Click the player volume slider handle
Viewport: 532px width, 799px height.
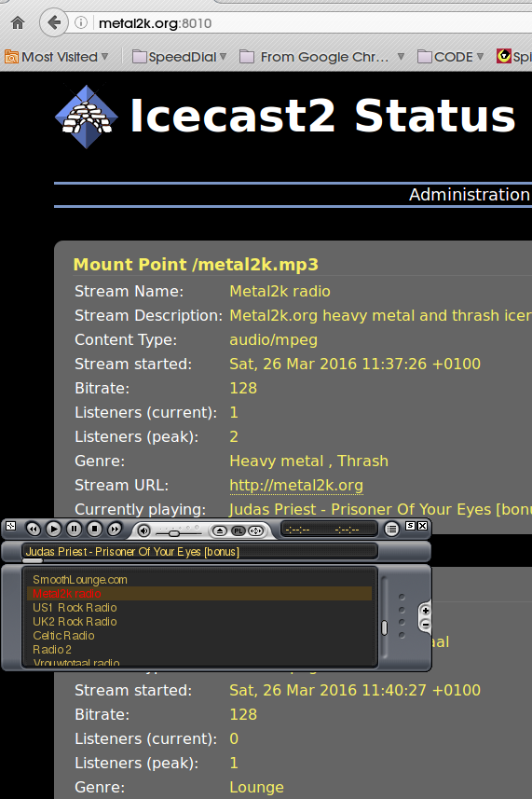coord(174,533)
